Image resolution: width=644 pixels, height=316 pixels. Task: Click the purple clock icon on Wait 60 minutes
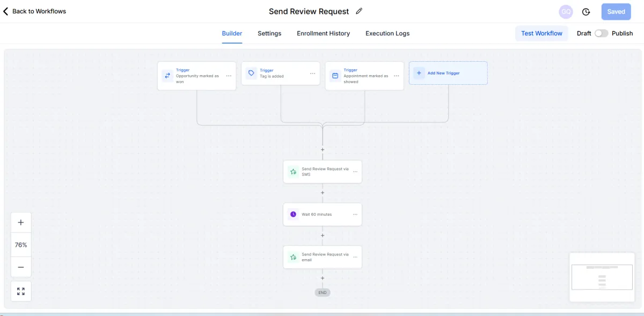click(x=293, y=214)
